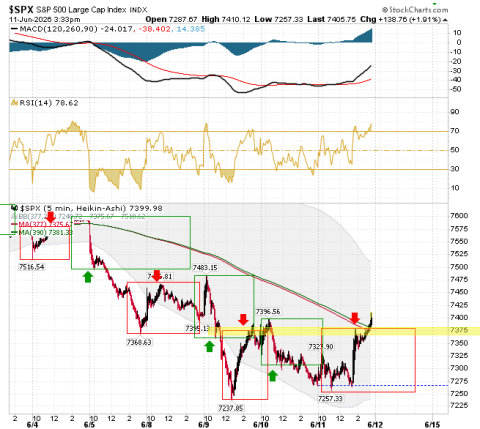Click the red MA(377) legend line marker
This screenshot has height=429, width=480.
pyautogui.click(x=14, y=224)
